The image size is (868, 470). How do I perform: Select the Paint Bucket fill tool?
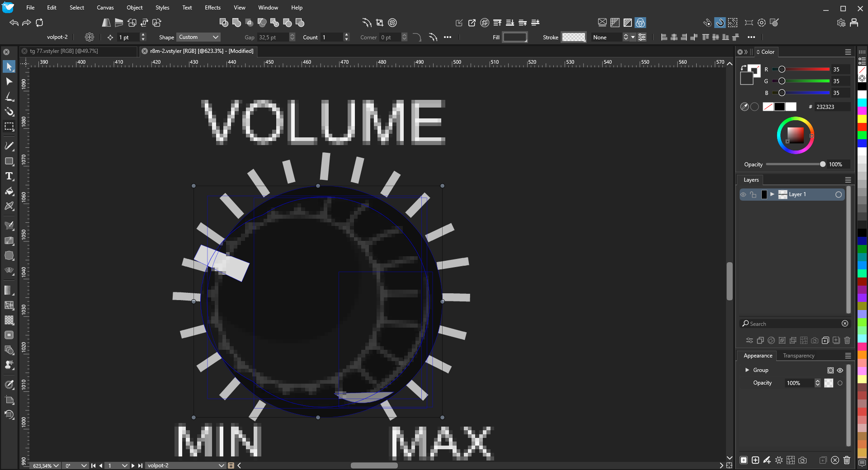(x=9, y=191)
